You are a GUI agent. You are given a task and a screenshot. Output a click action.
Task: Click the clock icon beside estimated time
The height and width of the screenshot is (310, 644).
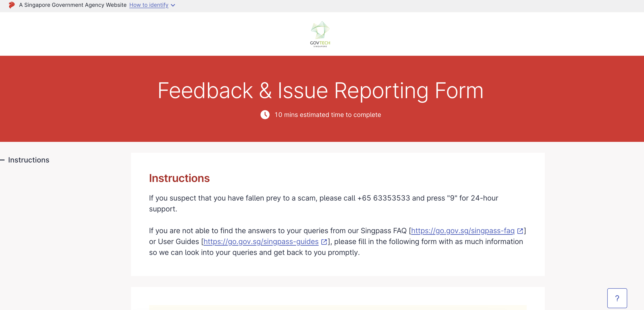tap(265, 115)
